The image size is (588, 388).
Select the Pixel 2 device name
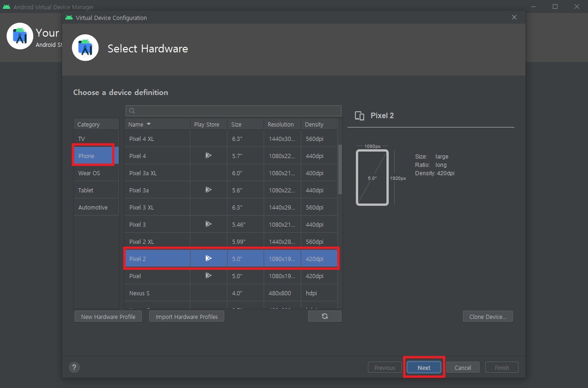(x=138, y=259)
